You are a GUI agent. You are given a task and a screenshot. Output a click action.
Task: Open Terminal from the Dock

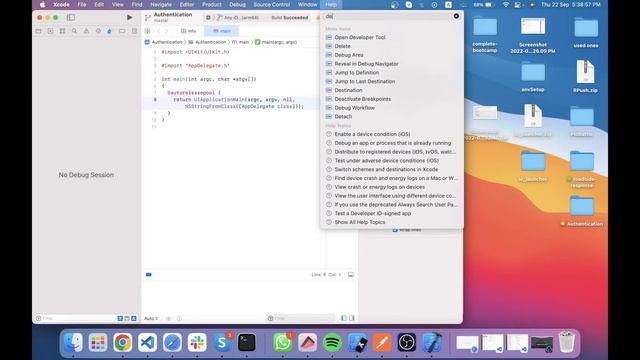(x=247, y=342)
